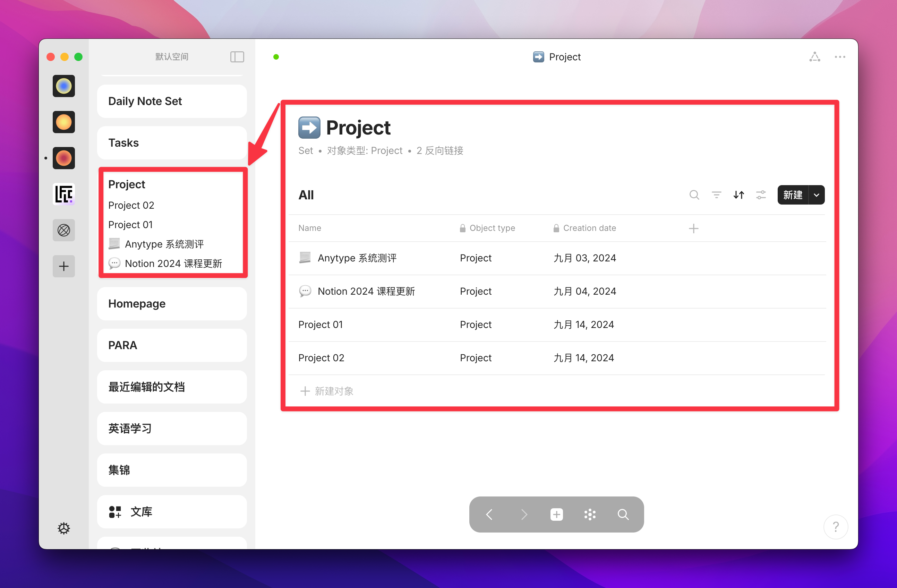Open the Project widget header

(127, 184)
